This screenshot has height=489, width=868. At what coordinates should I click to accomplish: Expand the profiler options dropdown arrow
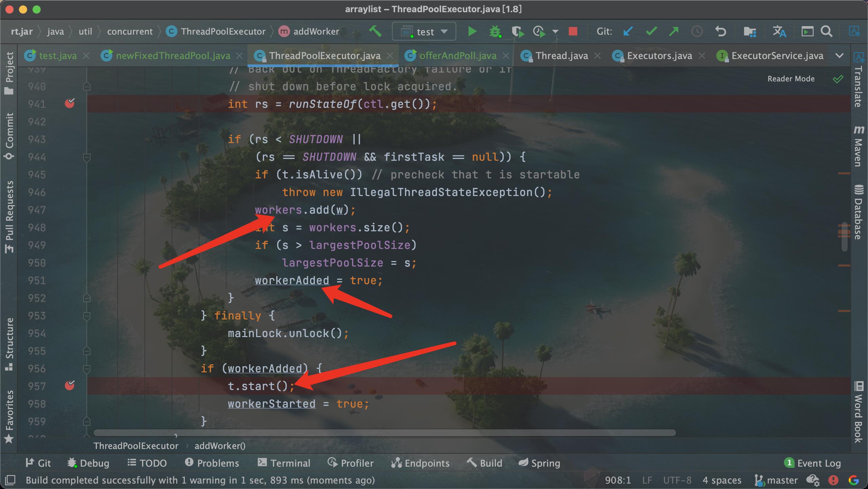pos(555,32)
